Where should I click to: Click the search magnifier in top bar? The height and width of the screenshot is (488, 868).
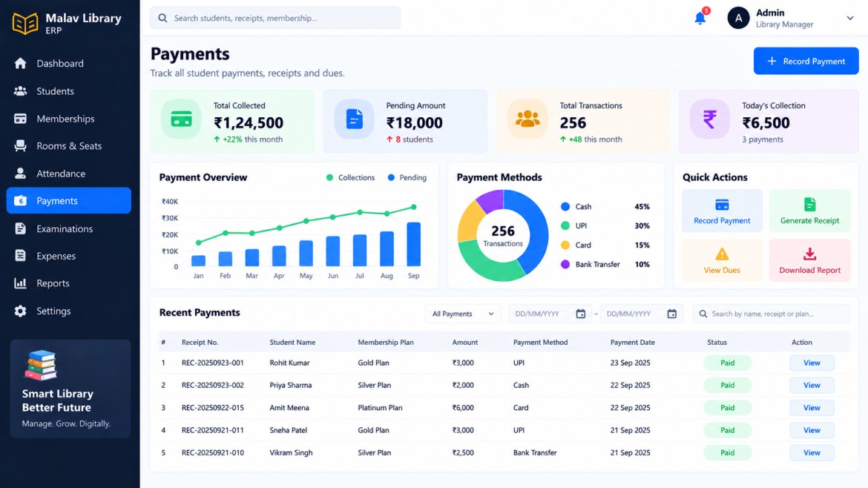point(162,18)
